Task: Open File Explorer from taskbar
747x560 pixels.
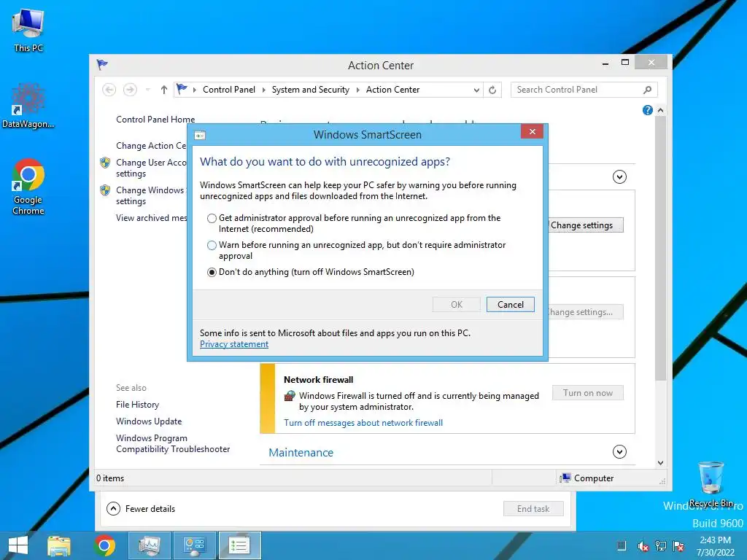Action: point(59,545)
